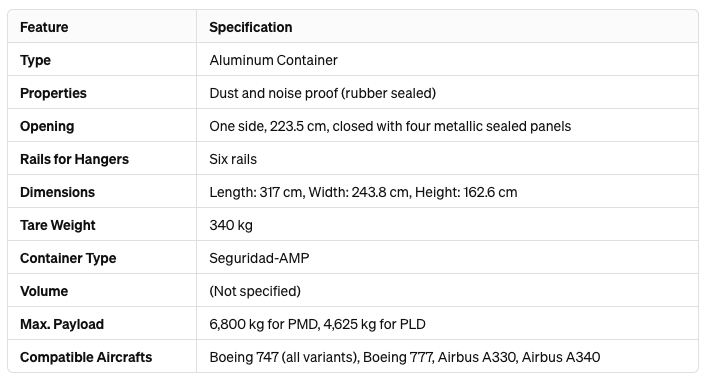Click the Seguridad-AMP value

(259, 258)
